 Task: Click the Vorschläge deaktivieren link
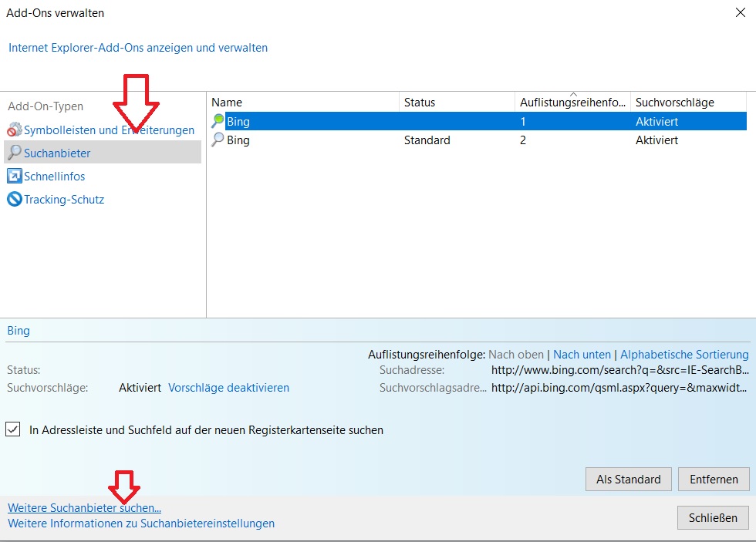point(228,388)
